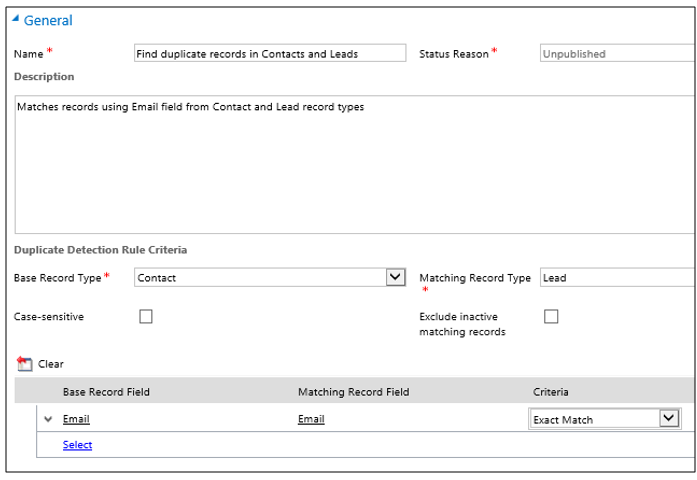The image size is (697, 480).
Task: Click the Select link in criteria grid
Action: pyautogui.click(x=77, y=445)
